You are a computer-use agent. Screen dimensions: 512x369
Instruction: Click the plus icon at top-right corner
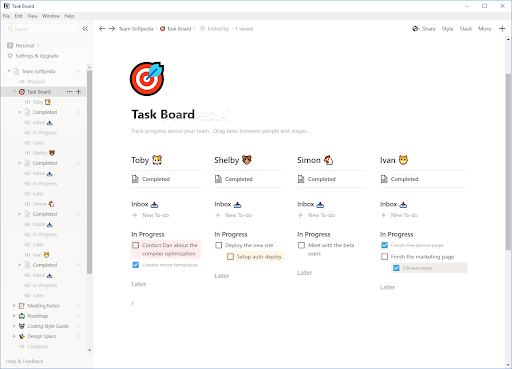point(502,29)
